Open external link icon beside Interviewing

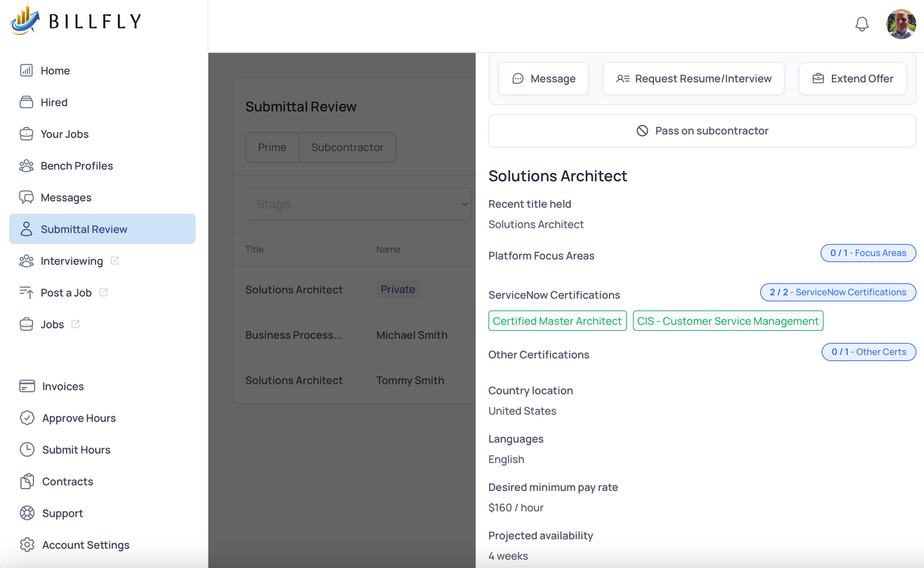click(x=115, y=261)
